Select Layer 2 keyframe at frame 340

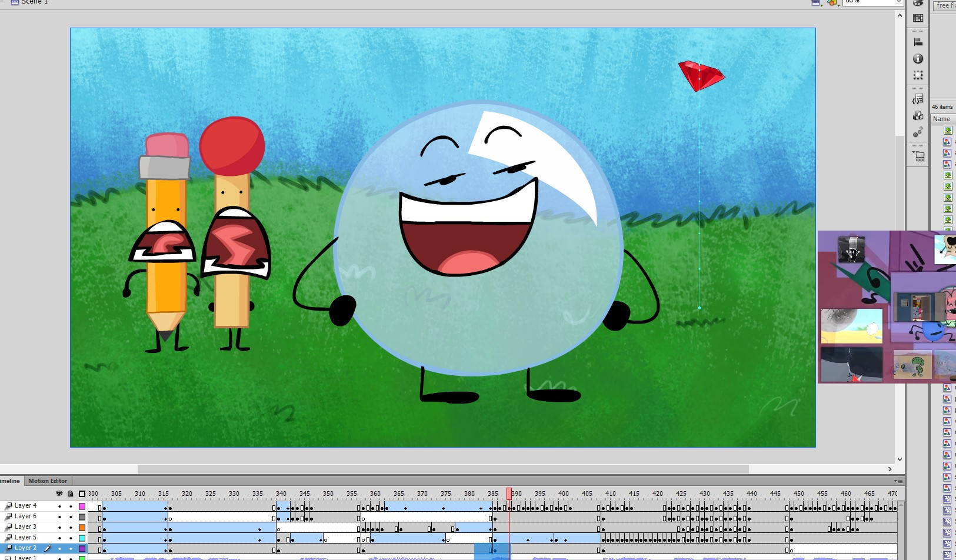pos(279,549)
